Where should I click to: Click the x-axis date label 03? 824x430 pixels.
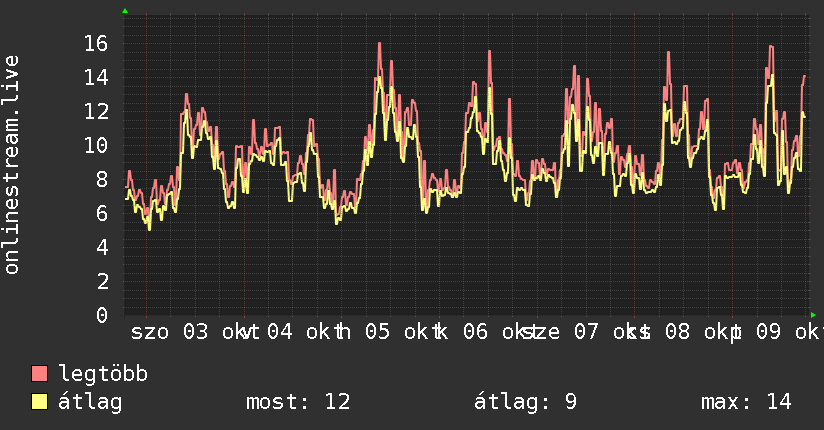point(195,332)
